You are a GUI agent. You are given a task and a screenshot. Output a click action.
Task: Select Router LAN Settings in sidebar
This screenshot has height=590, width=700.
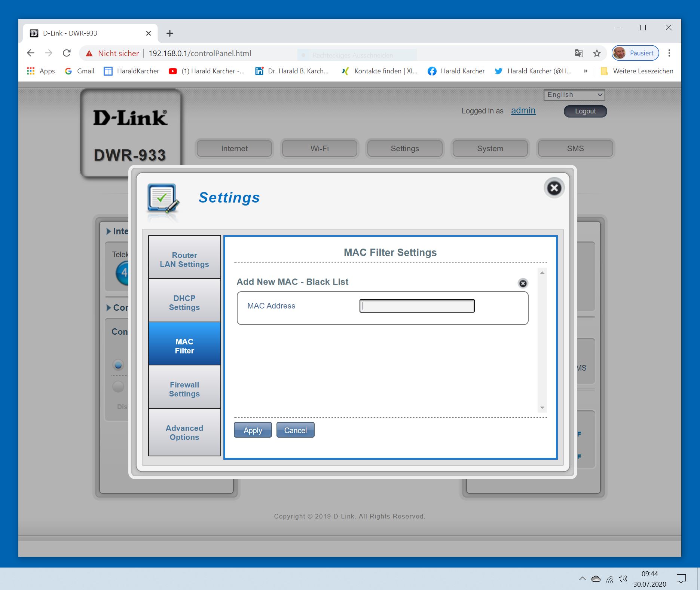tap(184, 257)
